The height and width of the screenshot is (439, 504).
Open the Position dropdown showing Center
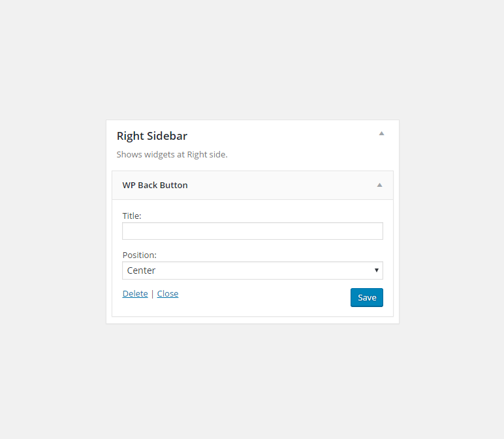[253, 270]
